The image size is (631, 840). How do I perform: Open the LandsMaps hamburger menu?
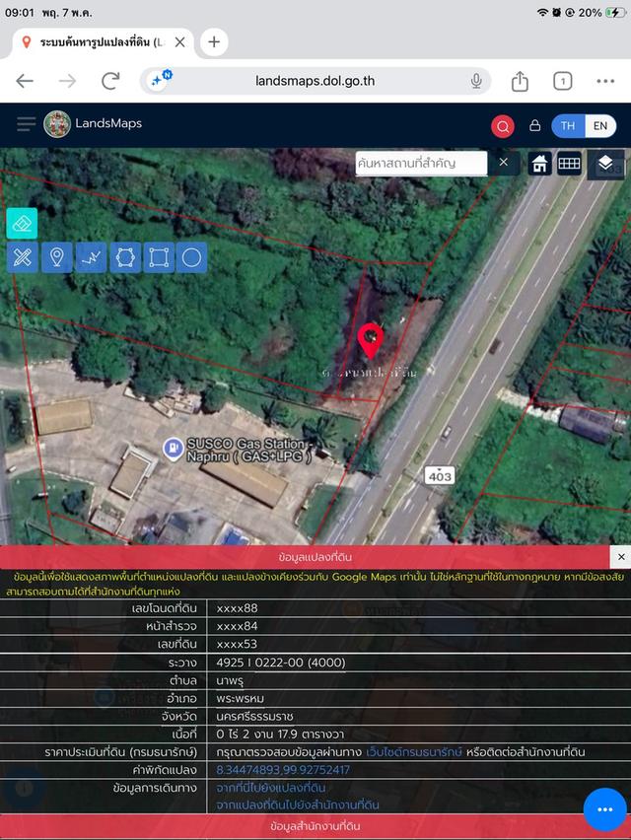pyautogui.click(x=26, y=124)
